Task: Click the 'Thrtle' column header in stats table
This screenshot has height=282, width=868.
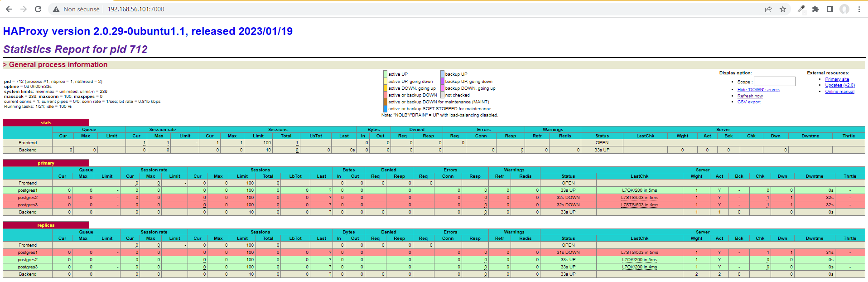Action: [x=849, y=136]
